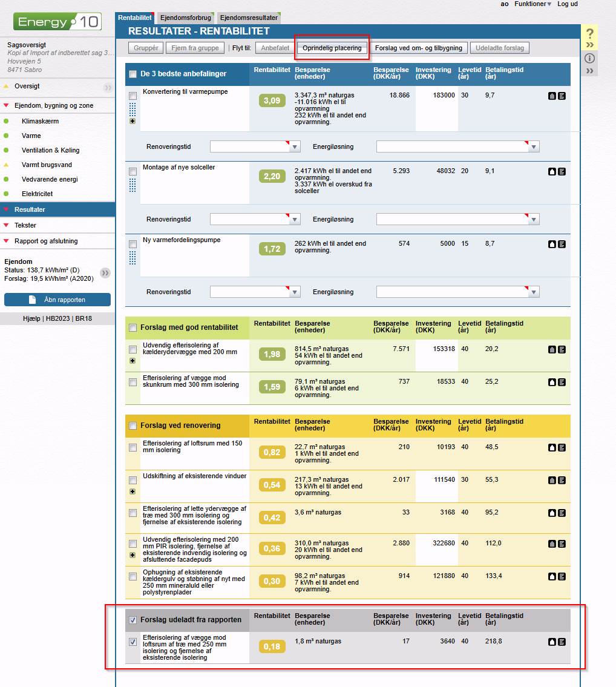Click the 3,09 rentabilitet badge
Screen dimensions: 616x687
(x=272, y=100)
